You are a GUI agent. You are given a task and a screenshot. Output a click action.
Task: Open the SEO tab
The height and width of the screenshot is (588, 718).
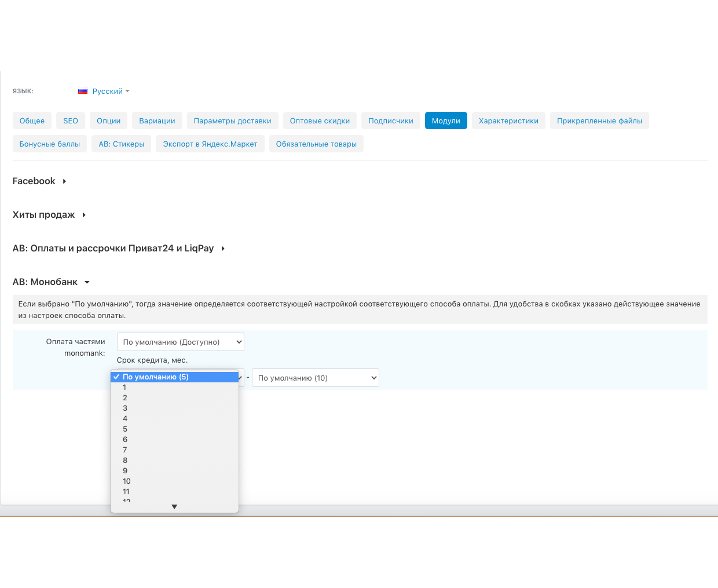point(71,120)
